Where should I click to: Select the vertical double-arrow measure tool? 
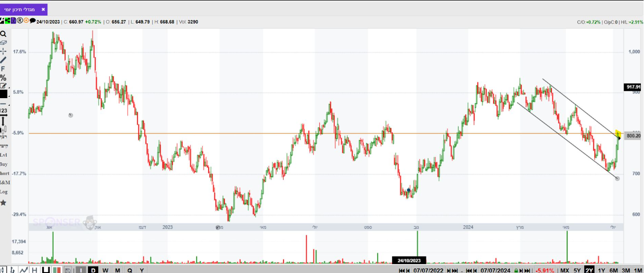click(3, 121)
